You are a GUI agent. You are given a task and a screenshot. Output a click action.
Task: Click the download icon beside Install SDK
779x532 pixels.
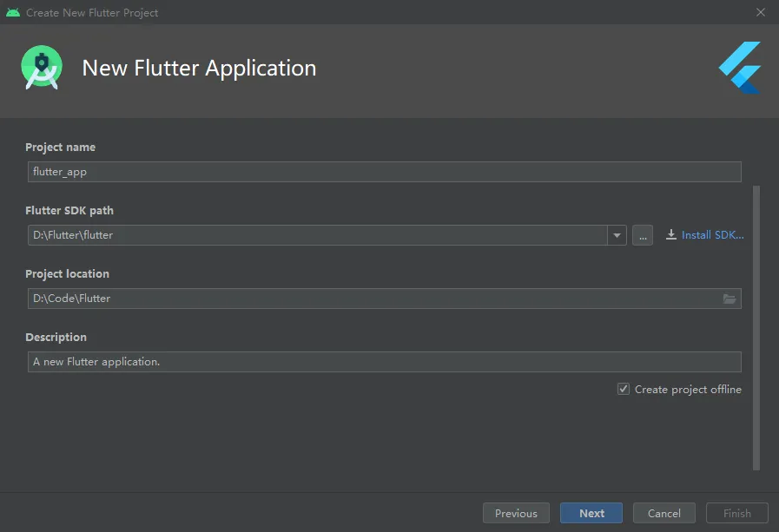tap(671, 235)
